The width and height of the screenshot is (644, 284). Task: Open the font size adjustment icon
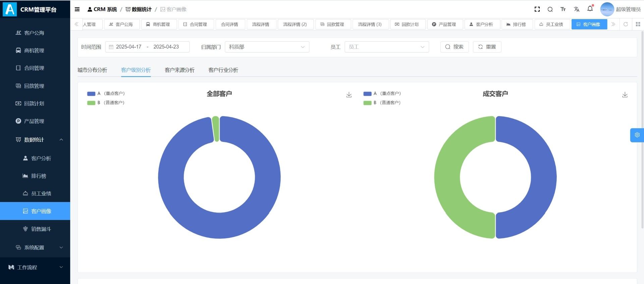pos(563,9)
